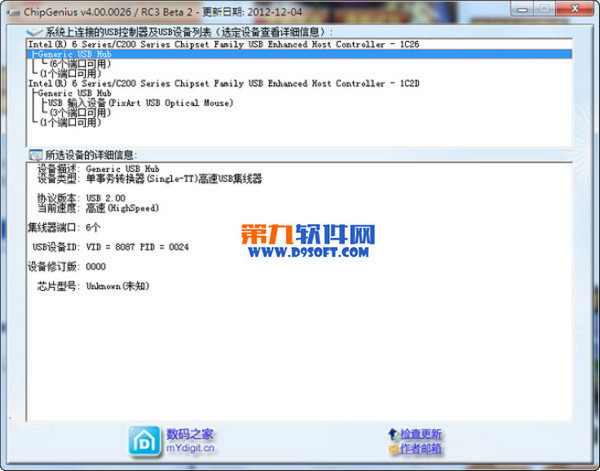The image size is (600, 471).
Task: Click the USB device list header icon
Action: 34,32
